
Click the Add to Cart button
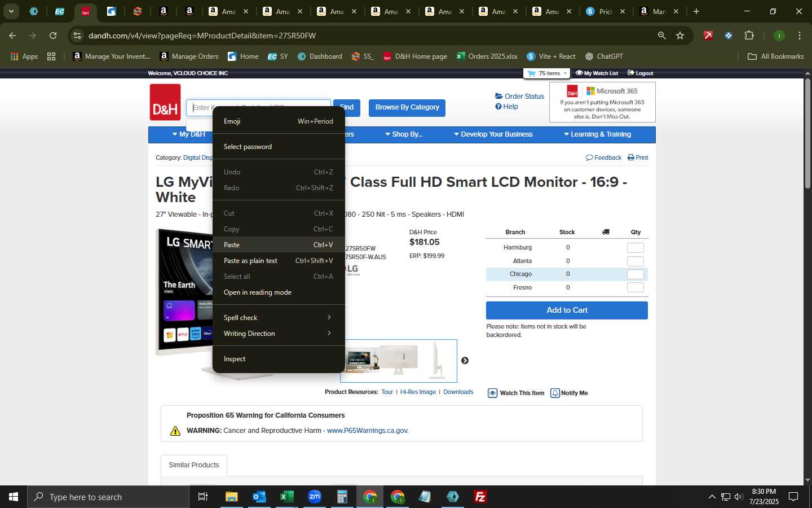pos(567,310)
